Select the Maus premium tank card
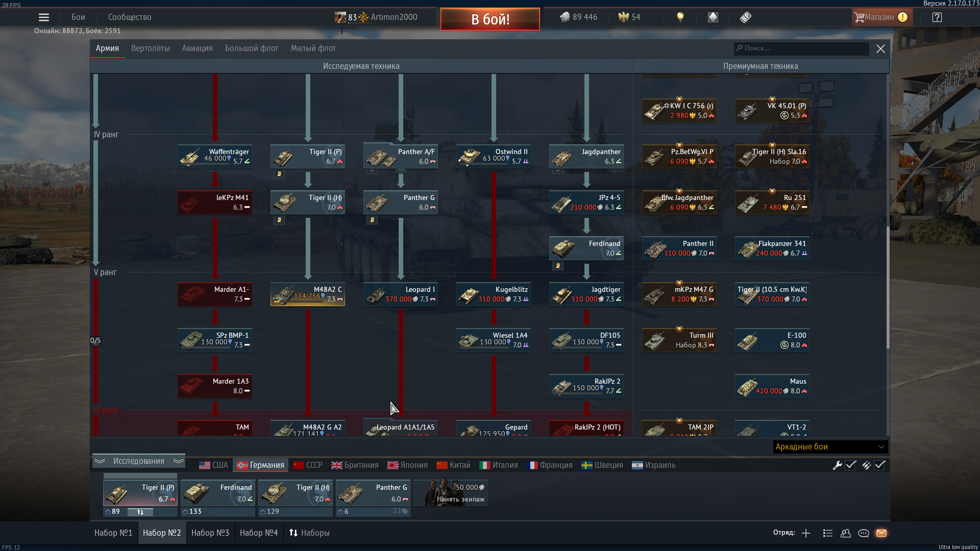980x551 pixels. [772, 386]
